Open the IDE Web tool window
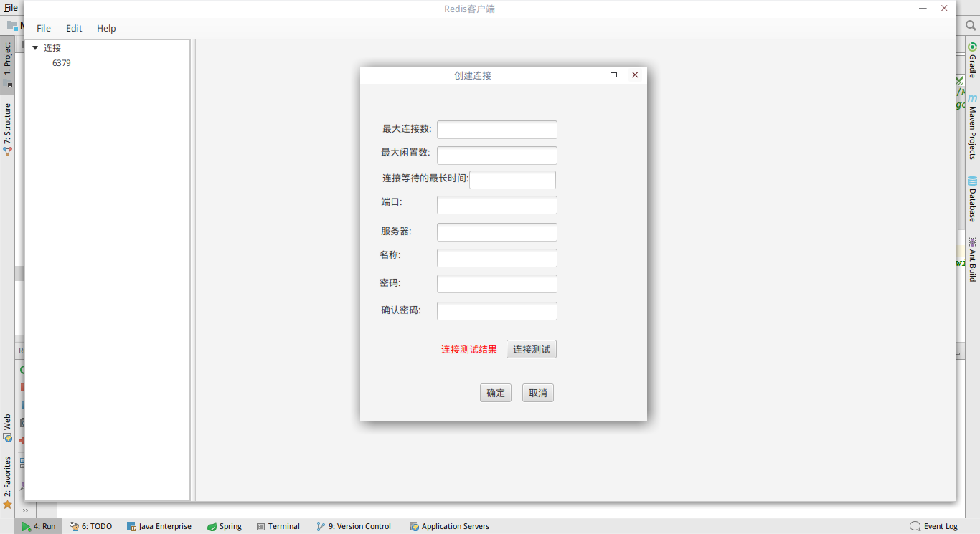Viewport: 980px width, 534px height. 7,427
